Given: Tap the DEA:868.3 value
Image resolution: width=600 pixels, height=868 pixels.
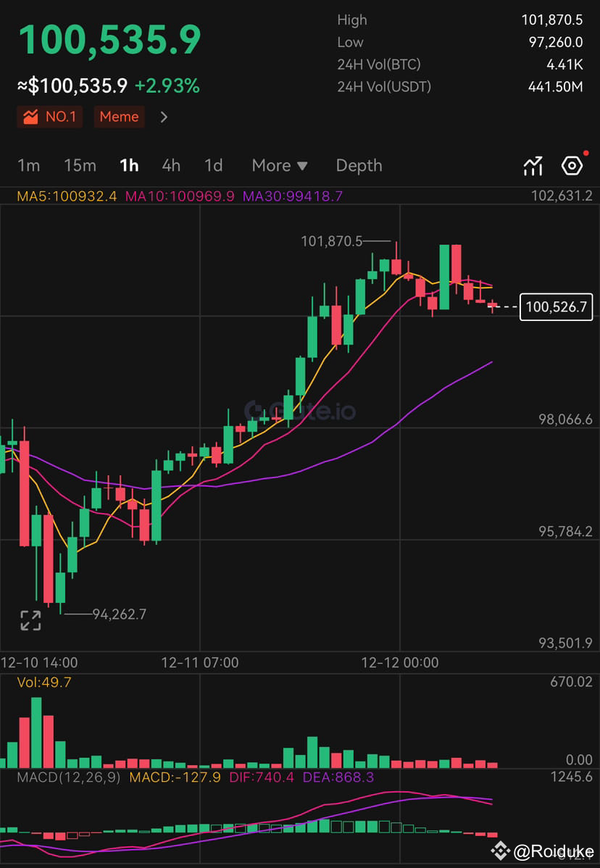Looking at the screenshot, I should pyautogui.click(x=338, y=777).
